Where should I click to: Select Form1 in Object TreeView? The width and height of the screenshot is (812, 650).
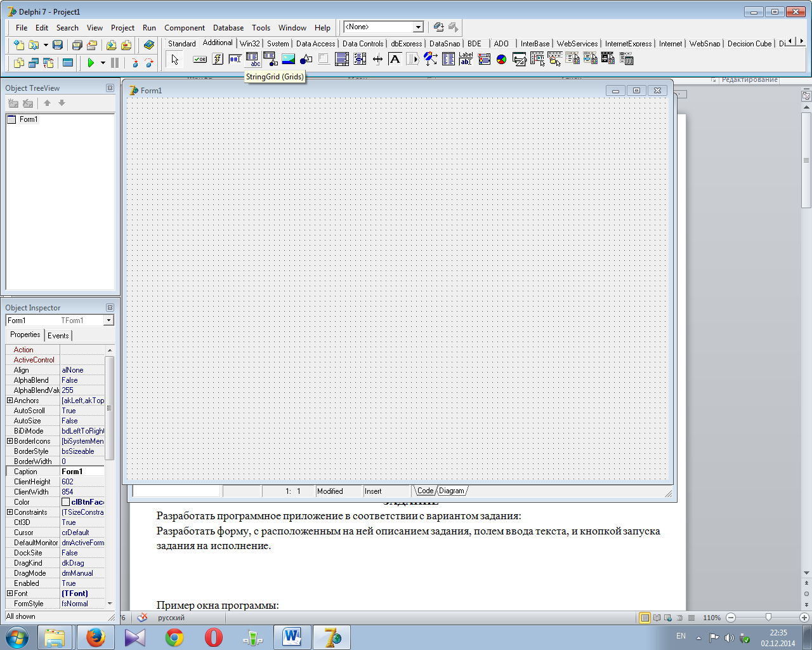(x=29, y=119)
